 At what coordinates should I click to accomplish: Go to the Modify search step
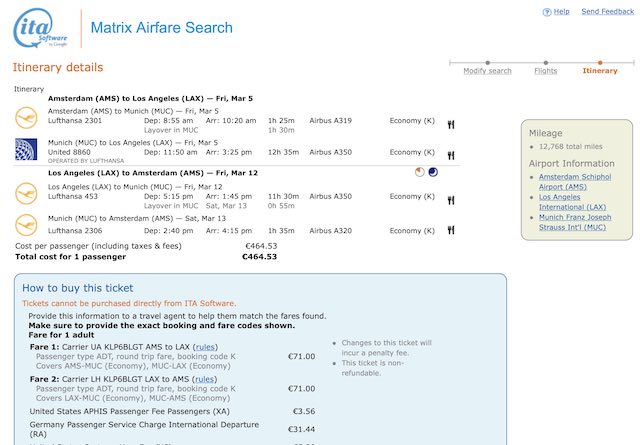tap(487, 71)
